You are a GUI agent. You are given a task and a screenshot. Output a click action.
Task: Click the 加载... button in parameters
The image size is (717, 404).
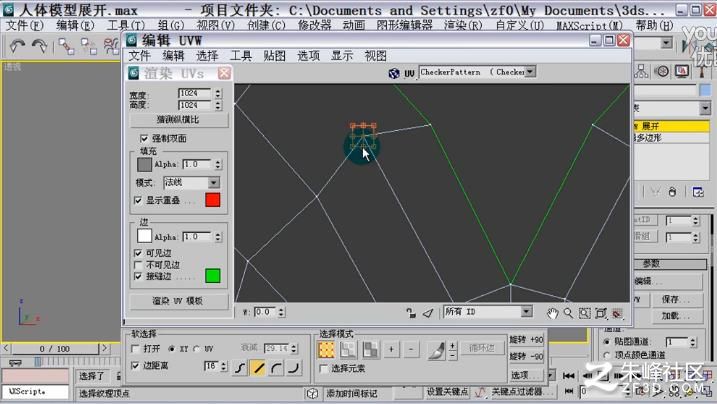(675, 316)
